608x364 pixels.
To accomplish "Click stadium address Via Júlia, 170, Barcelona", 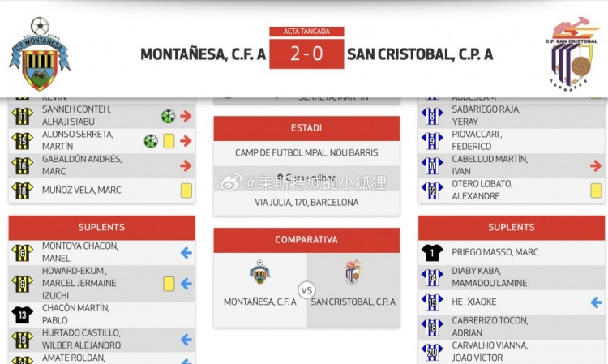I will [x=306, y=203].
